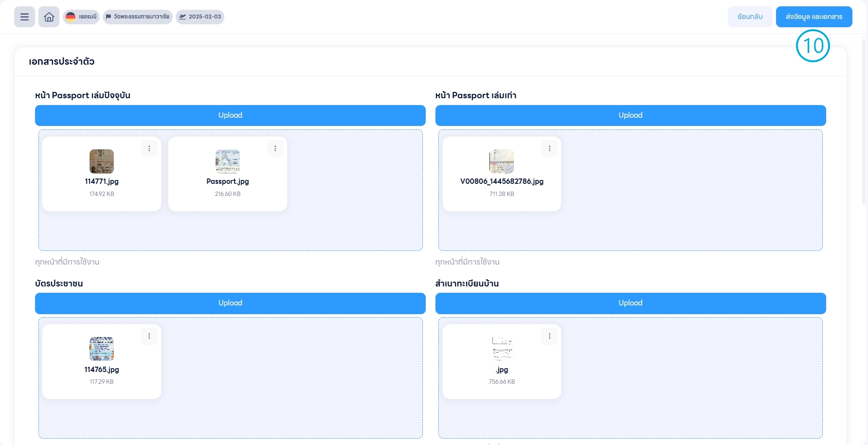
Task: Click the 2025-02-03 departure date chip
Action: pyautogui.click(x=200, y=17)
